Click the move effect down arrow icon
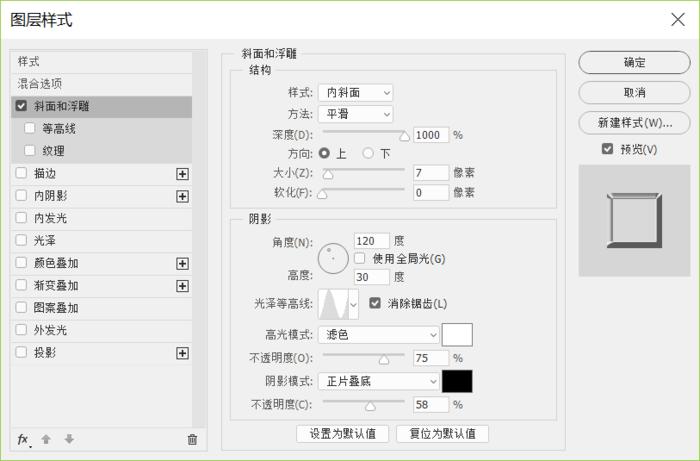Viewport: 700px width, 461px height. [x=69, y=439]
